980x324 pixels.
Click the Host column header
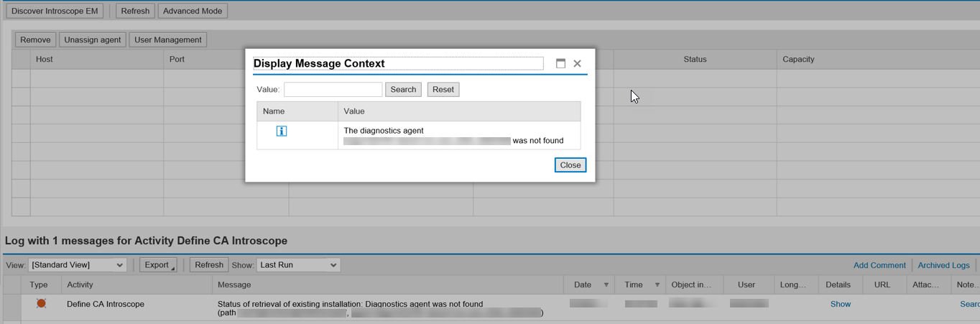pyautogui.click(x=97, y=59)
